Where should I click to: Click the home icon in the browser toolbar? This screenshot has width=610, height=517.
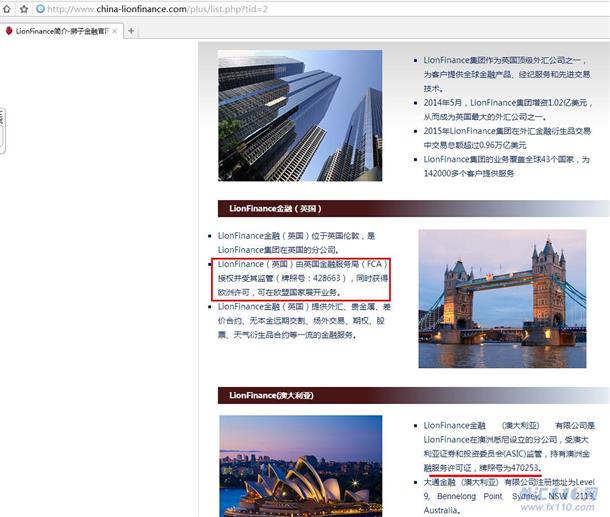coord(6,9)
